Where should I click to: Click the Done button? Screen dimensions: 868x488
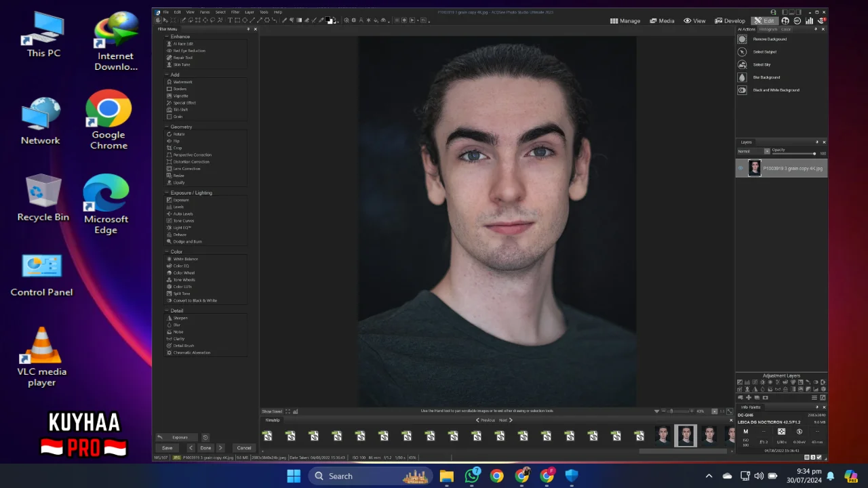tap(205, 448)
